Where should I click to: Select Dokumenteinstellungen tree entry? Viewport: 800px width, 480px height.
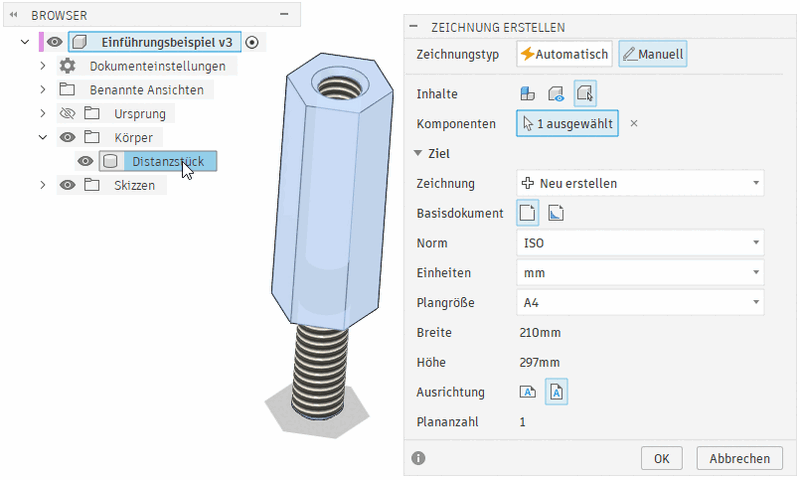click(157, 66)
